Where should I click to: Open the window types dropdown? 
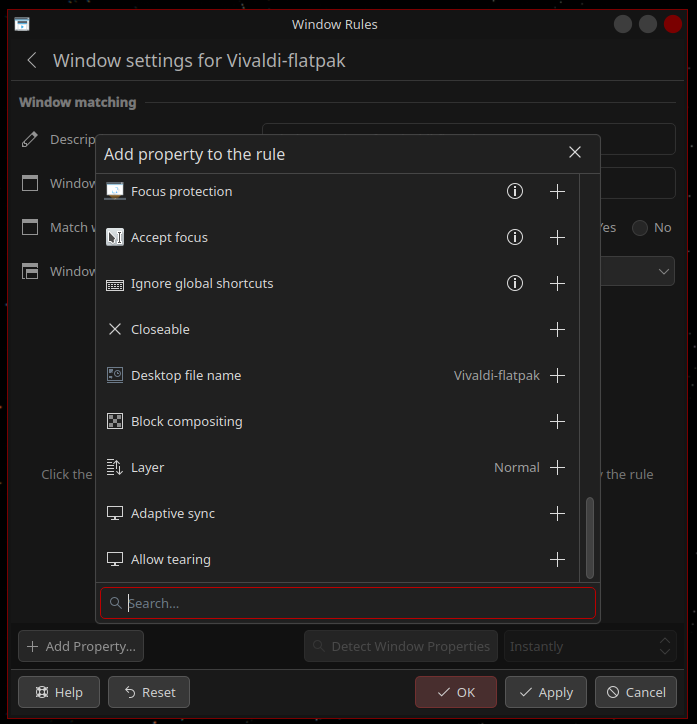pyautogui.click(x=664, y=271)
